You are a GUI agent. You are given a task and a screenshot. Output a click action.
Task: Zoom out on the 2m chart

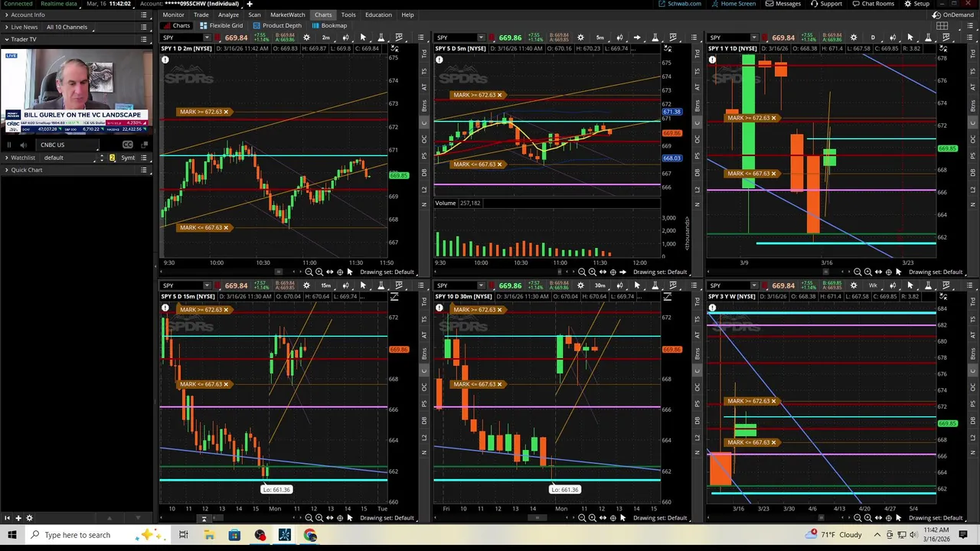(309, 272)
